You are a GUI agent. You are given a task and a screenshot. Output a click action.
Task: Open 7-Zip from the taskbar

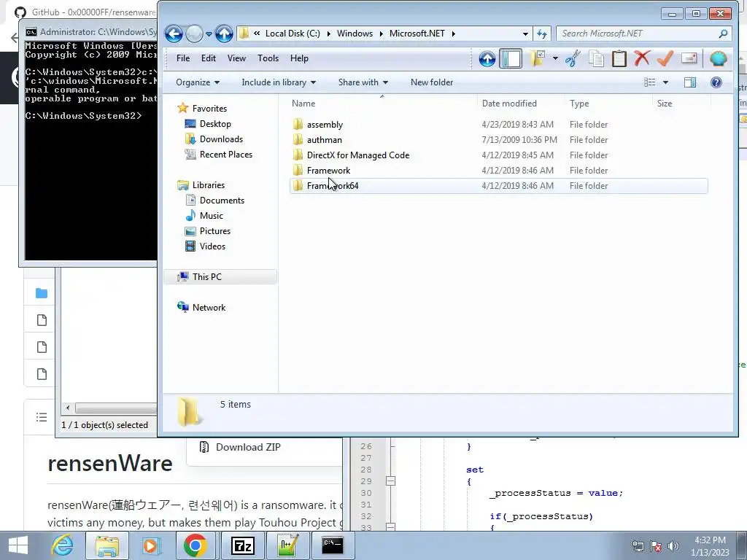[242, 545]
